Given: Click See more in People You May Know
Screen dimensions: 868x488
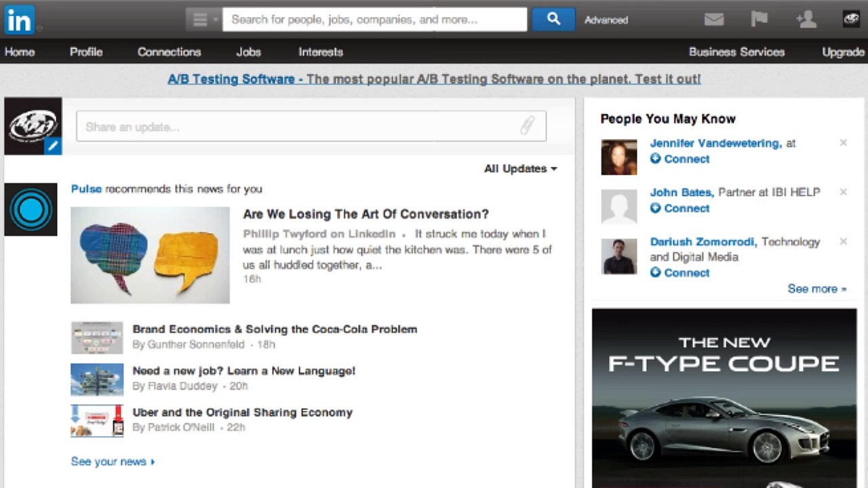Looking at the screenshot, I should coord(817,289).
